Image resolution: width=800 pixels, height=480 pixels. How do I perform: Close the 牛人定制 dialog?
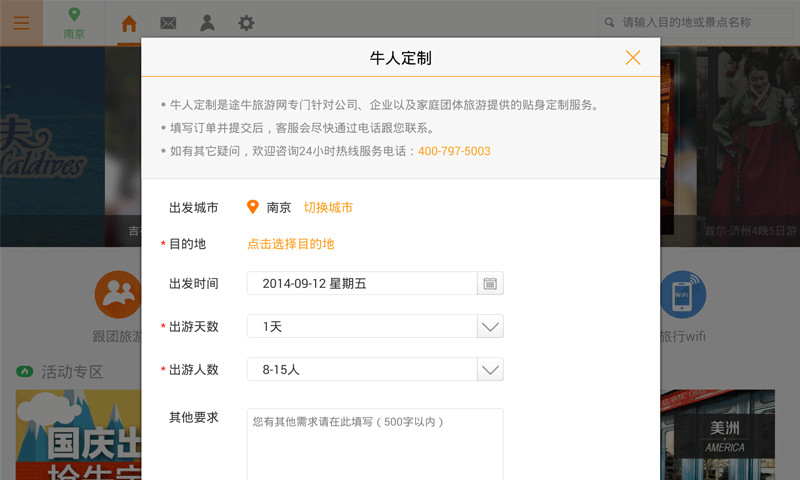[633, 58]
